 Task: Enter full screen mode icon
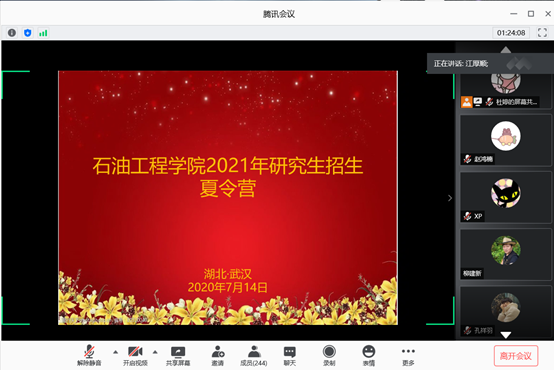[x=542, y=33]
